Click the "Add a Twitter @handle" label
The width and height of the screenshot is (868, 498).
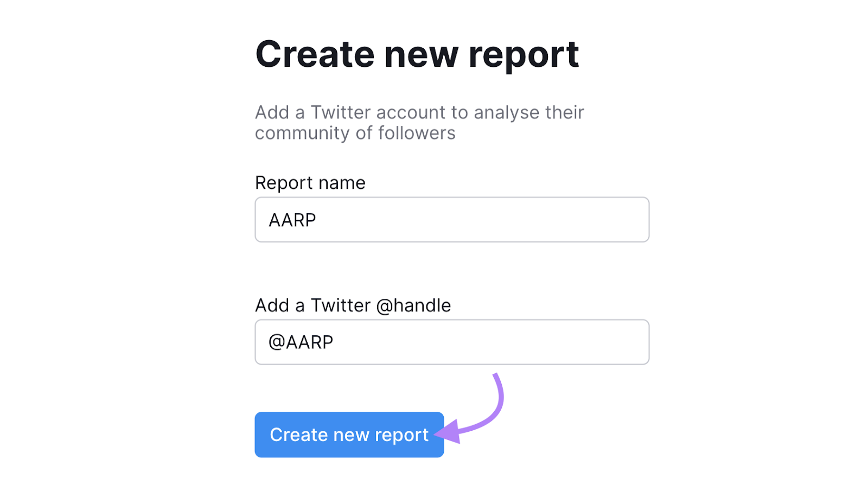click(x=353, y=305)
